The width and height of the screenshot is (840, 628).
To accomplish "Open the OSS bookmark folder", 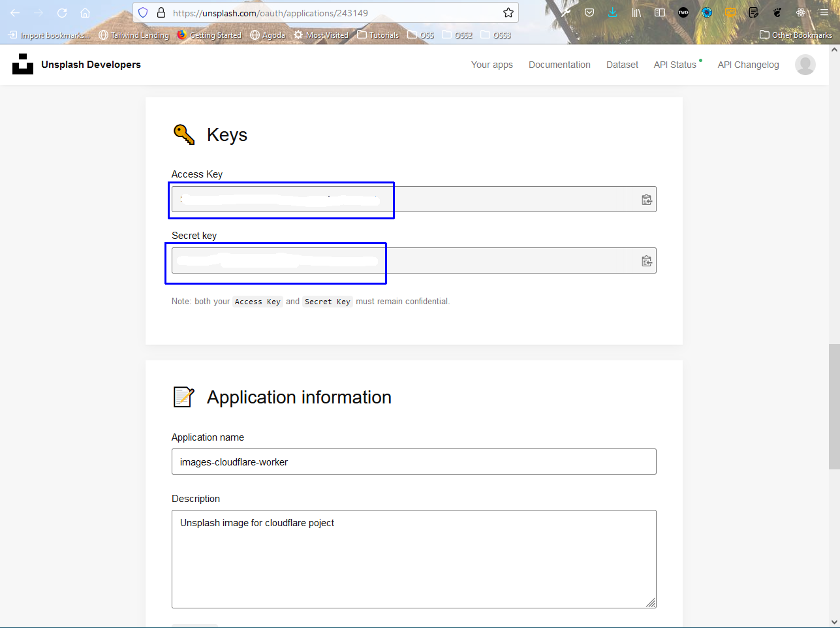I will click(421, 35).
